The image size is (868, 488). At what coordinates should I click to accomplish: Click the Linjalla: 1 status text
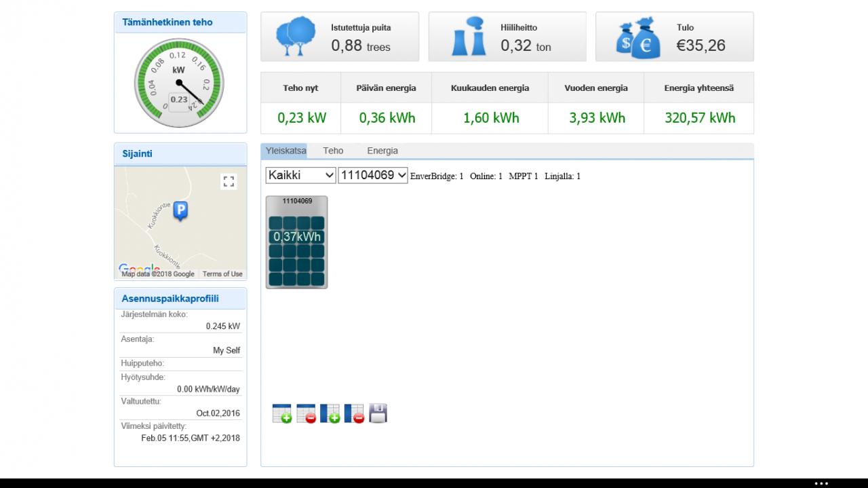pyautogui.click(x=562, y=176)
